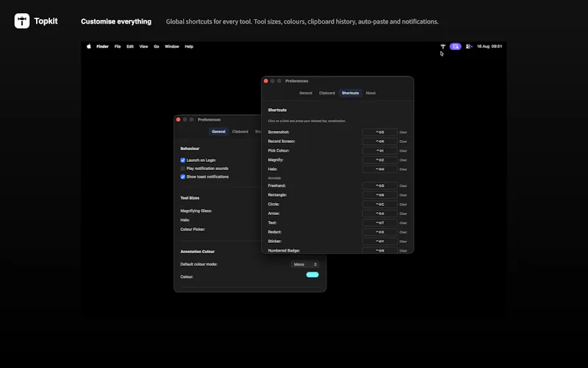588x368 pixels.
Task: Clear the Screenshot shortcut
Action: 403,132
